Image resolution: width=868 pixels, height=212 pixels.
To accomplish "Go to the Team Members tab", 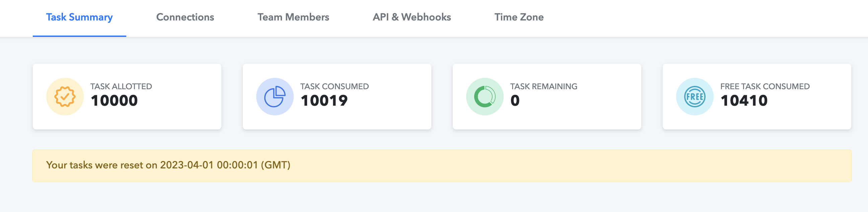I will click(x=293, y=17).
